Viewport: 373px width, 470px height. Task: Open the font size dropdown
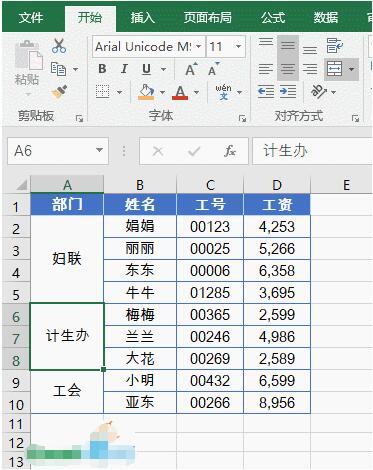click(239, 46)
